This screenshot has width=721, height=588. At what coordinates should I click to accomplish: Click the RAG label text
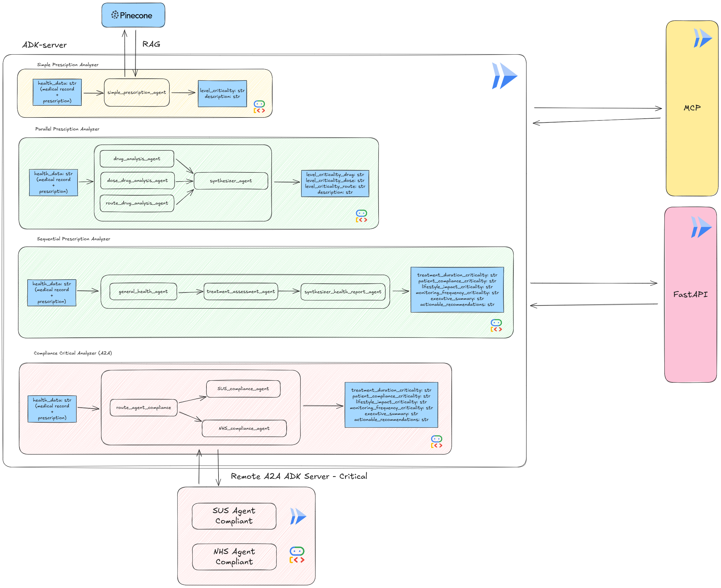coord(151,44)
